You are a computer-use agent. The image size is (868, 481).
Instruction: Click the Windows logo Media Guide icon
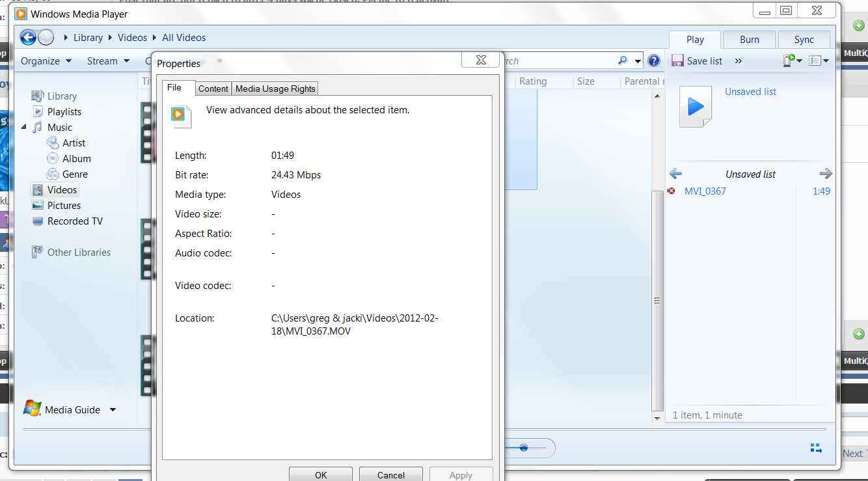pyautogui.click(x=32, y=409)
